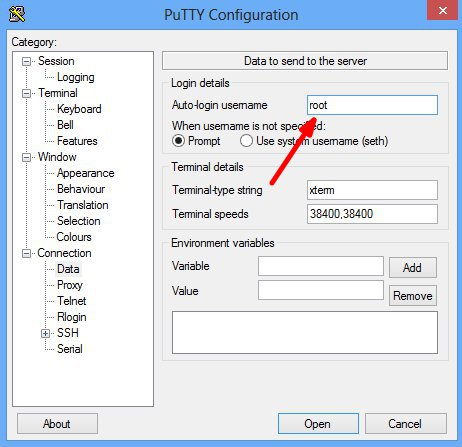Click the 'Data to send to the server' header
462x447 pixels.
[305, 61]
